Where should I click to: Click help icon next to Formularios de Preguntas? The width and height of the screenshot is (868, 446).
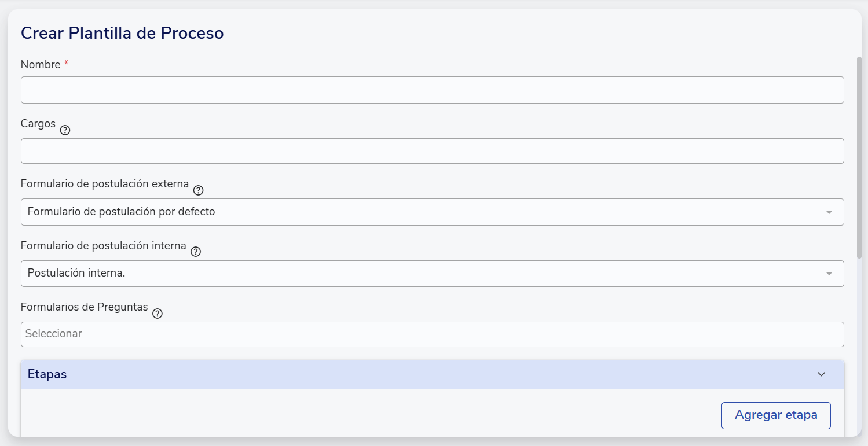coord(157,314)
